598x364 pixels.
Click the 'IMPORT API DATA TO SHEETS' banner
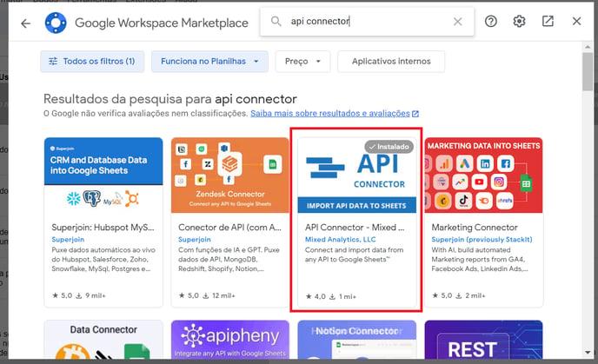coord(356,205)
